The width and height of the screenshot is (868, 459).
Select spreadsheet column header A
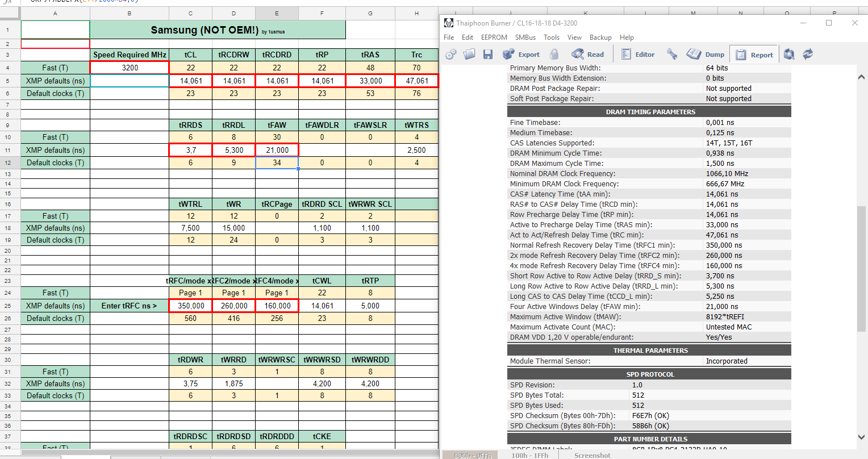[x=55, y=13]
